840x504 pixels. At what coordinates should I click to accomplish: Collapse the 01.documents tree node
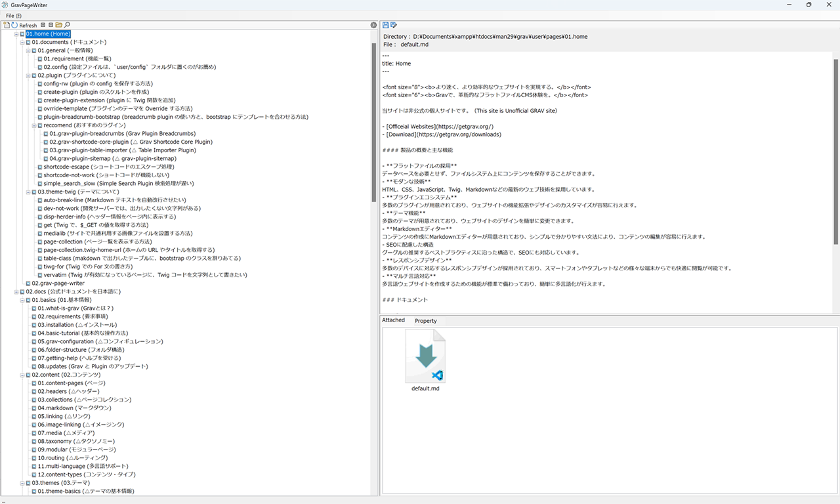22,42
